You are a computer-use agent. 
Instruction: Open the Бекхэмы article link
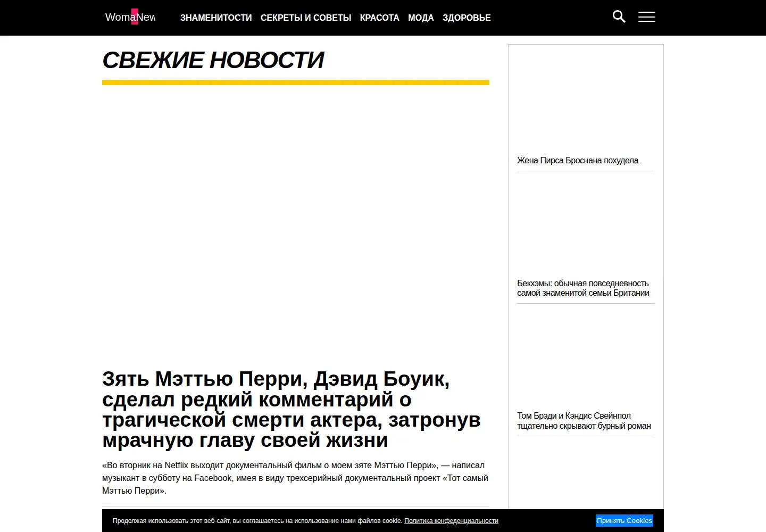coord(583,288)
